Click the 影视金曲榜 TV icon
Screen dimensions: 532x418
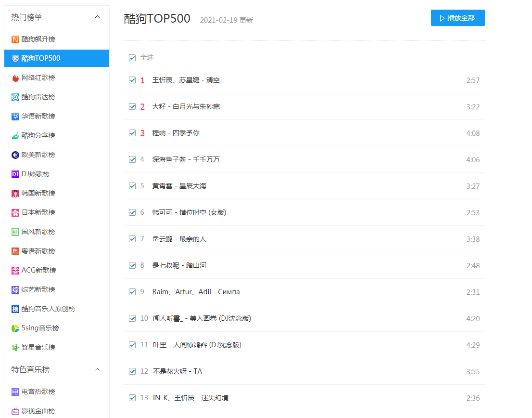coord(15,411)
